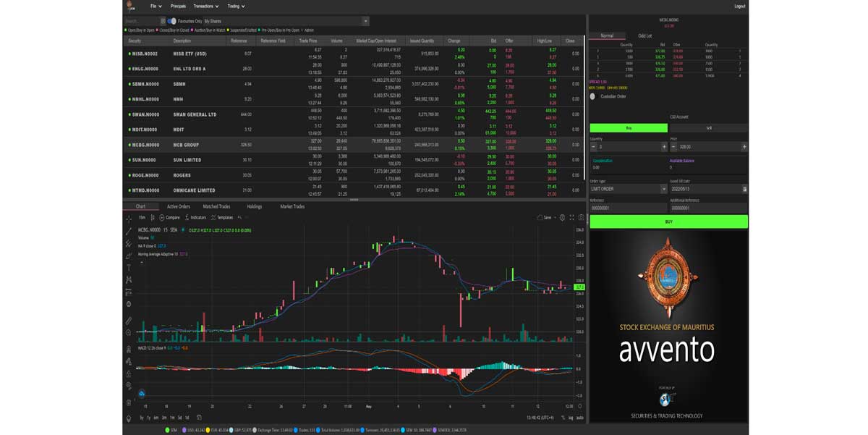Open the Indicators list

pos(195,217)
